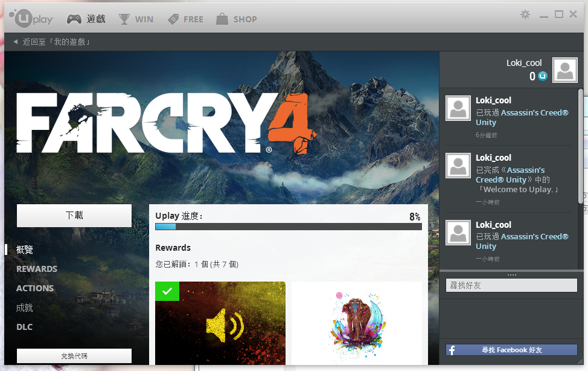Screen dimensions: 588x371
Task: Go to the SHOP tab
Action: (245, 19)
